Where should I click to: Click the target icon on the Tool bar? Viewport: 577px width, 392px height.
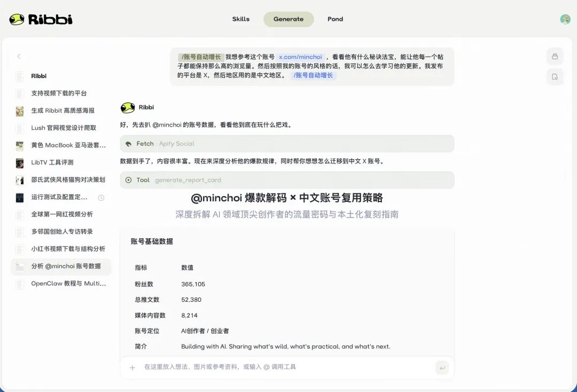pyautogui.click(x=128, y=179)
